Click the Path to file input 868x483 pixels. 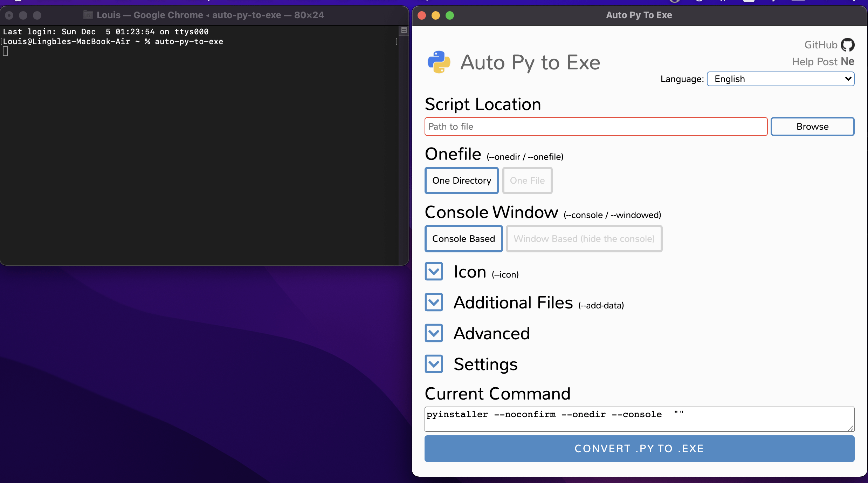(595, 127)
